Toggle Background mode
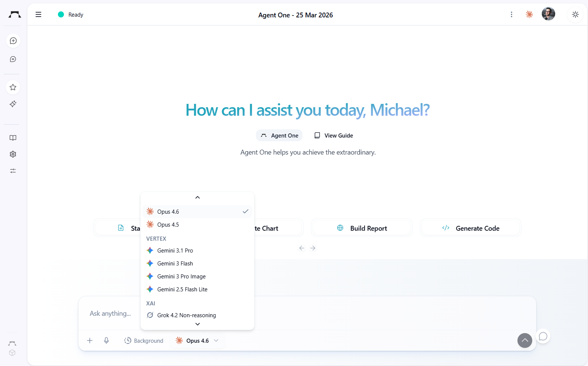 144,340
